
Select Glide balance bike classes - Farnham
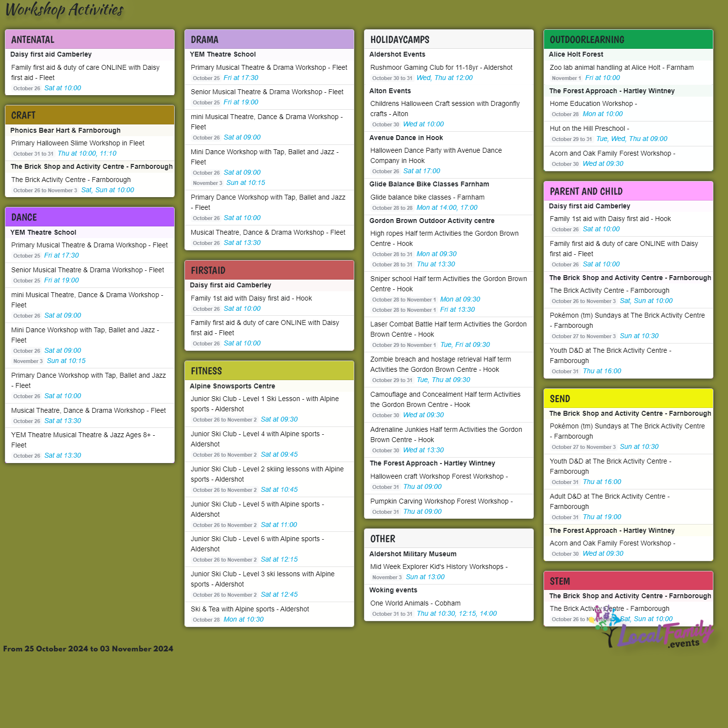(x=427, y=197)
